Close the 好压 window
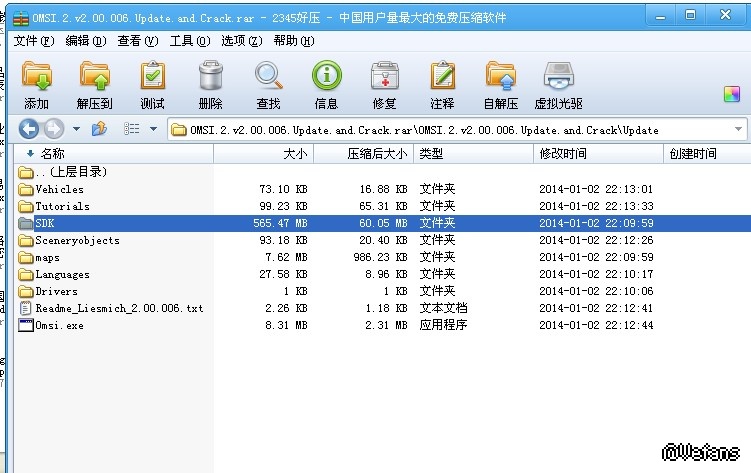Screen dimensions: 751x473 pos(725,15)
